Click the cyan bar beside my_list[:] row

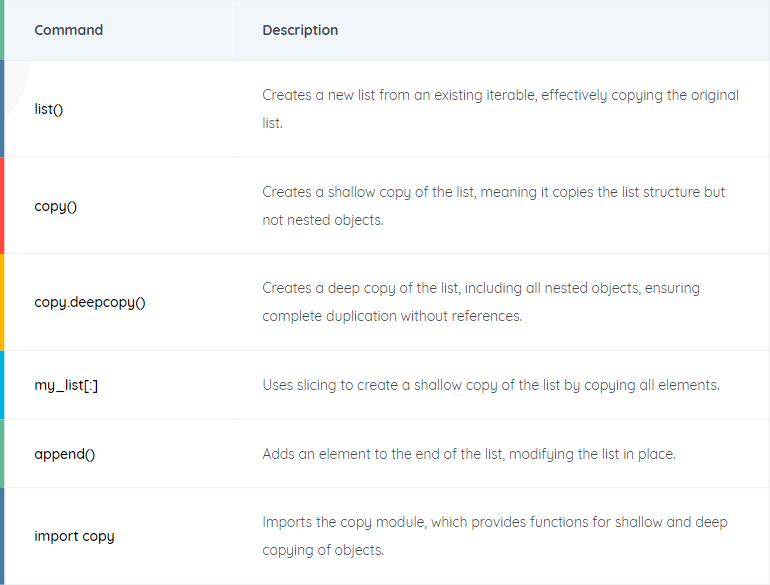coord(2,385)
